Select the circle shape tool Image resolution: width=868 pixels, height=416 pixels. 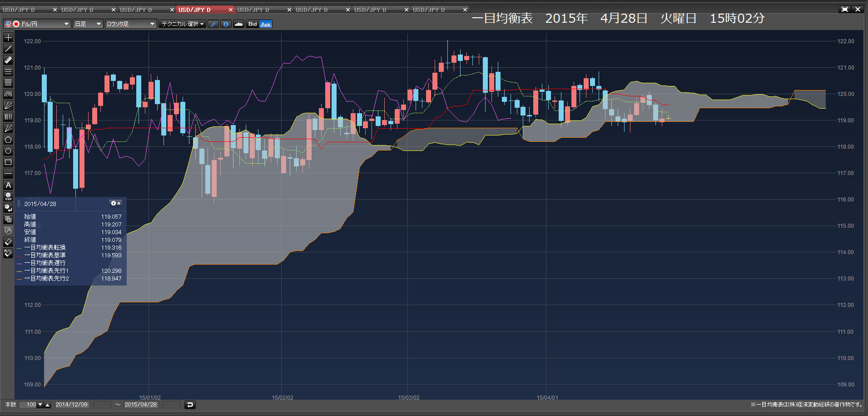pyautogui.click(x=8, y=151)
